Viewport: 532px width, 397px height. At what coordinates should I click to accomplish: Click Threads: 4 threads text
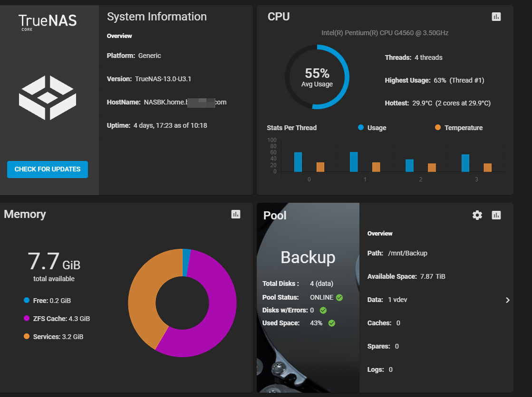click(x=414, y=57)
